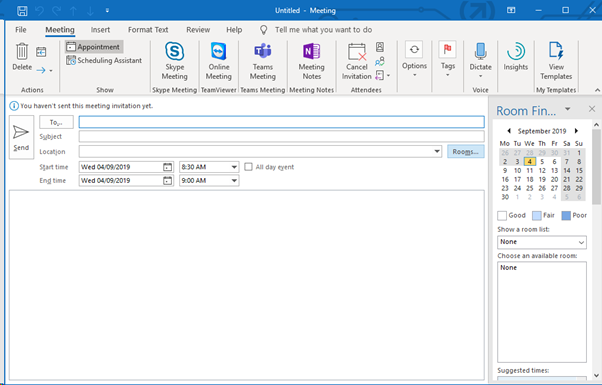Select September 12 in calendar

(542, 170)
